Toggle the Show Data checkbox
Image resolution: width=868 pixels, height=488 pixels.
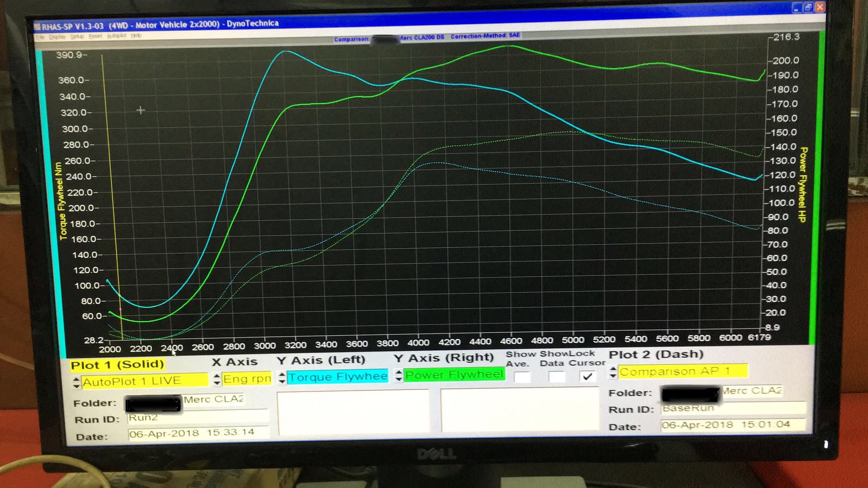click(557, 376)
